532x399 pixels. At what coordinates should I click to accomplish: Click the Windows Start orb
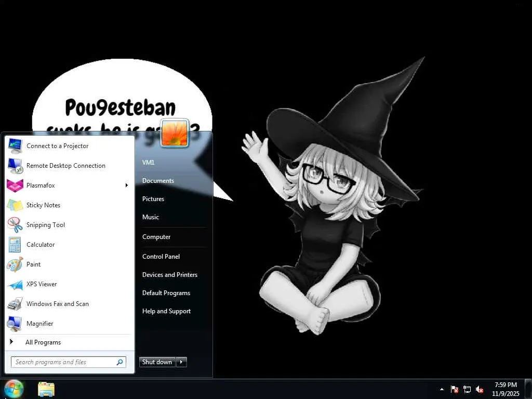(x=14, y=389)
